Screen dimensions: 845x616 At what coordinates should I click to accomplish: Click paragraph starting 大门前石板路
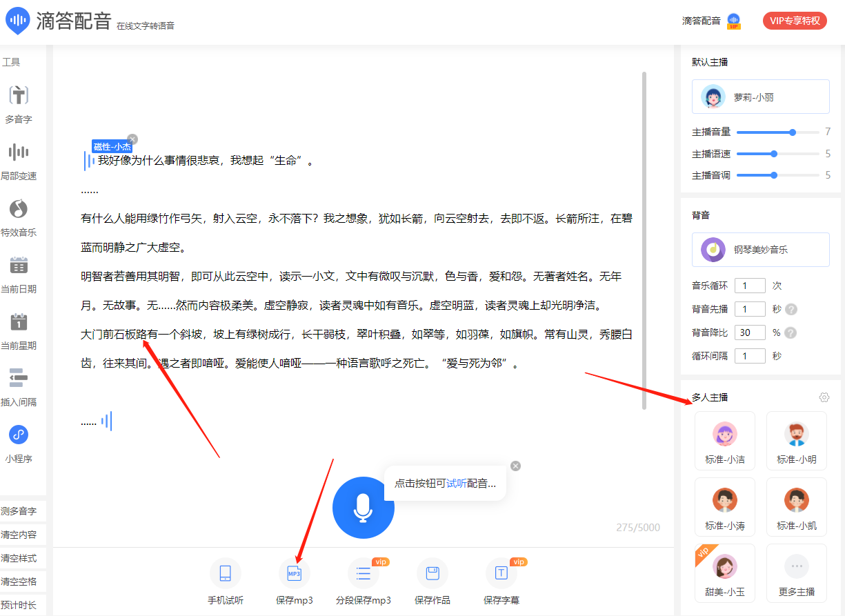pos(357,348)
